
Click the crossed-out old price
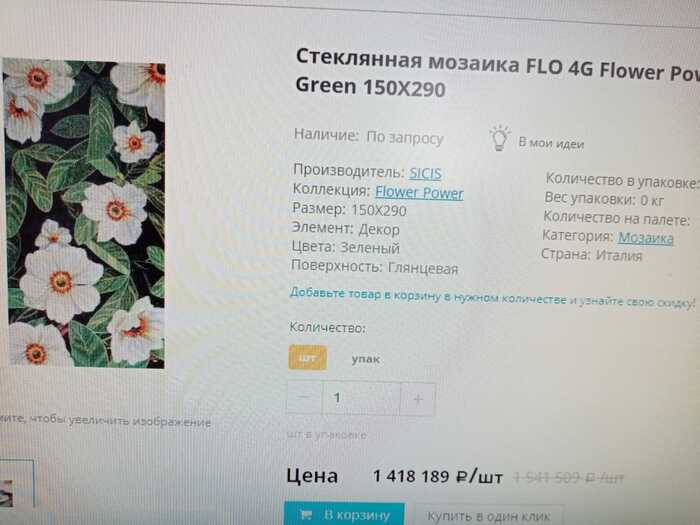[x=569, y=479]
